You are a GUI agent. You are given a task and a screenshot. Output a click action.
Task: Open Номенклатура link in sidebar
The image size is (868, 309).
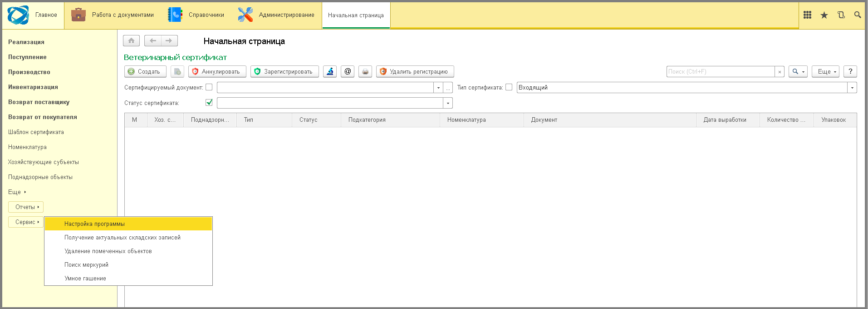click(x=27, y=147)
